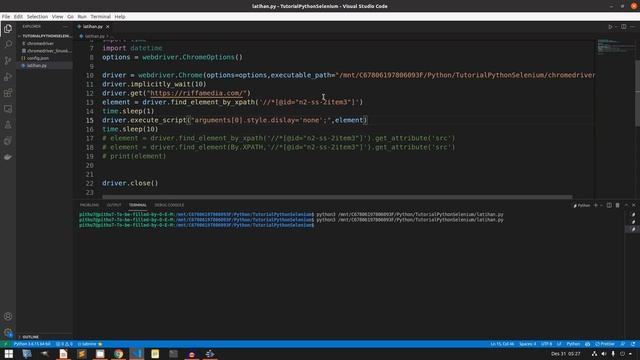
Task: Collapse the TUTORIALPYTHONSELENIUM folder section
Action: (x=45, y=36)
